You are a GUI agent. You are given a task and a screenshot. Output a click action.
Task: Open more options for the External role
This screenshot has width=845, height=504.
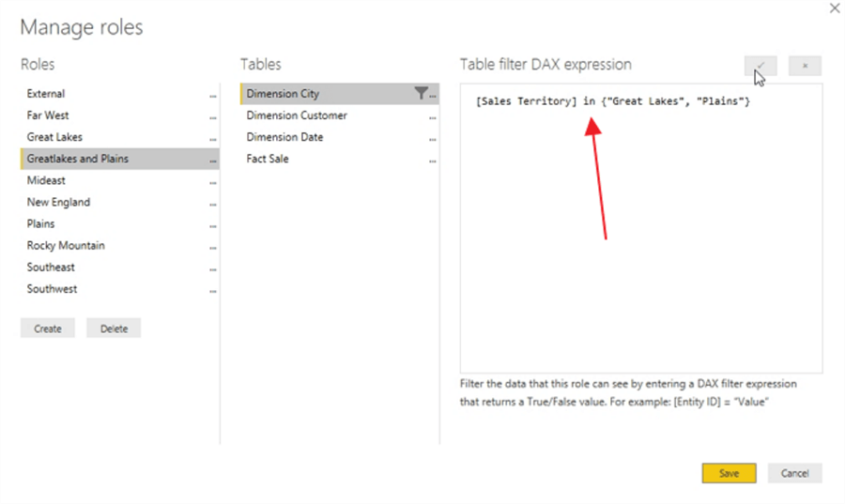pos(213,96)
